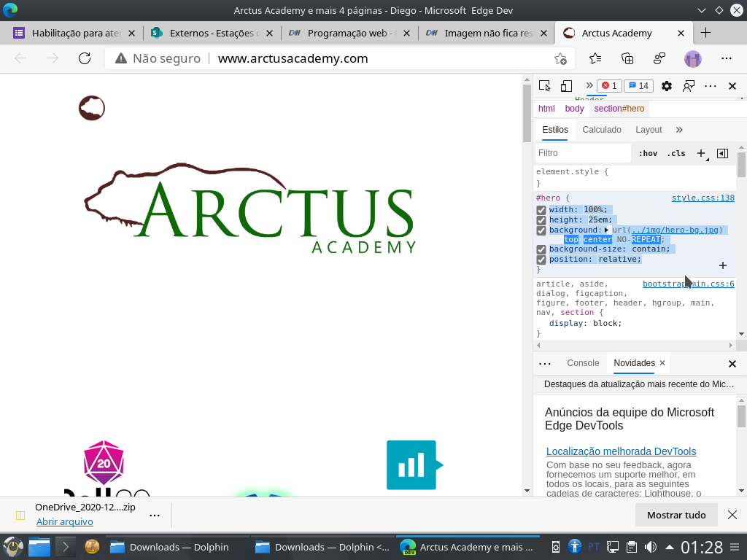
Task: Toggle the computed styles sidebar pane icon
Action: 723,153
